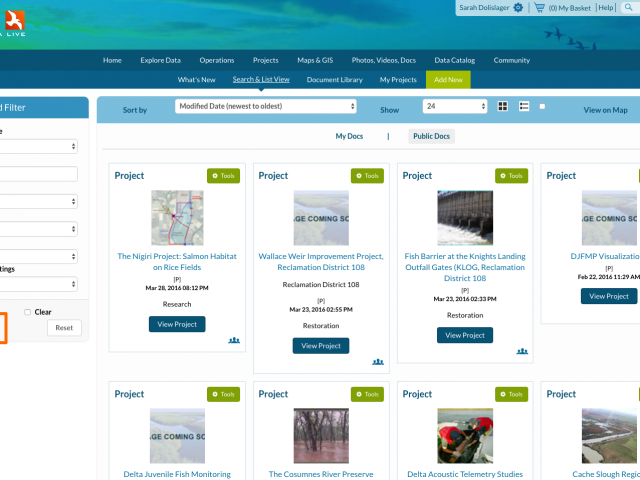Open the My Basket shopping cart icon
The width and height of the screenshot is (640, 480).
pos(539,8)
